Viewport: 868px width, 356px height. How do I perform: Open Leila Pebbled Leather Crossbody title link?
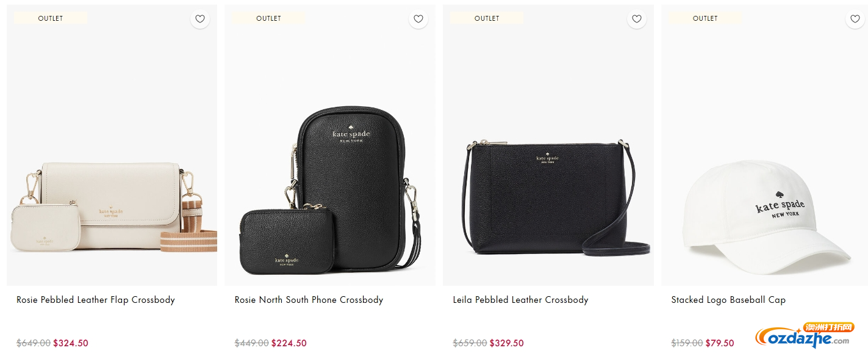(x=520, y=300)
